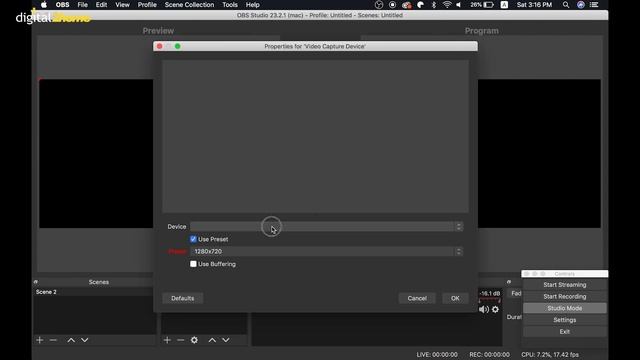Screen dimensions: 640x360
Task: Open the input source 'A' menu
Action: tap(504, 5)
